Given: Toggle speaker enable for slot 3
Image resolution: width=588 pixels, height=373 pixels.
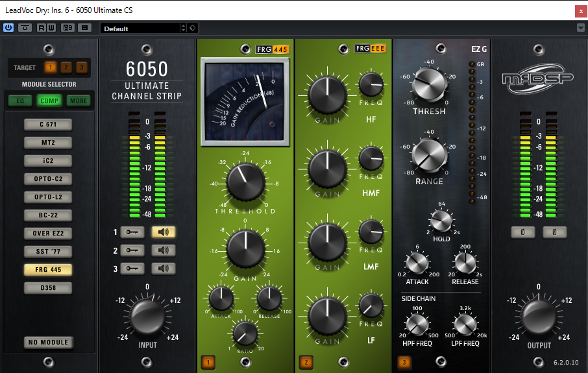Looking at the screenshot, I should point(163,269).
